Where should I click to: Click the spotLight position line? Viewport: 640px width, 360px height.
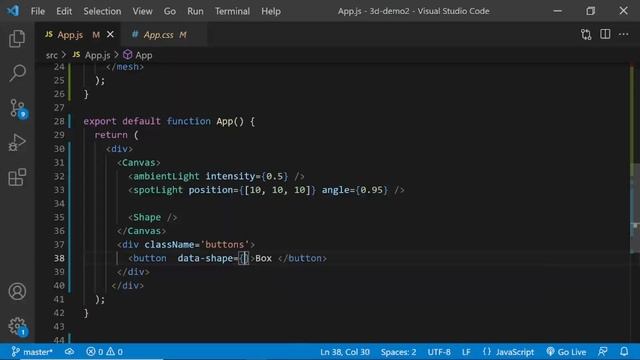[266, 190]
